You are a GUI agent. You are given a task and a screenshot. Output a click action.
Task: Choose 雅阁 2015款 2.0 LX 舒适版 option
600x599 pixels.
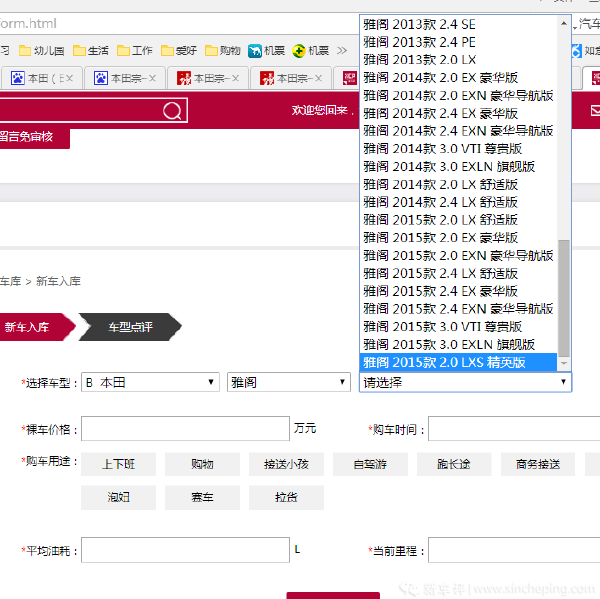(458, 220)
